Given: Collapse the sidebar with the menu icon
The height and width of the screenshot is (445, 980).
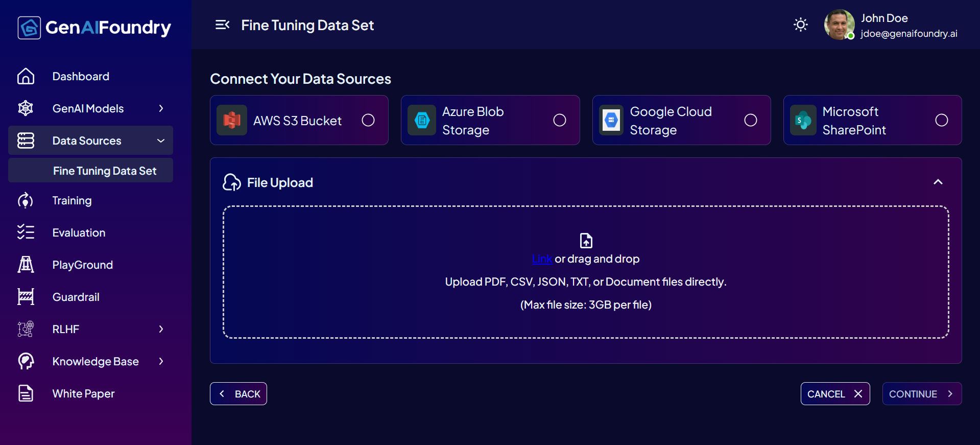Looking at the screenshot, I should tap(222, 25).
